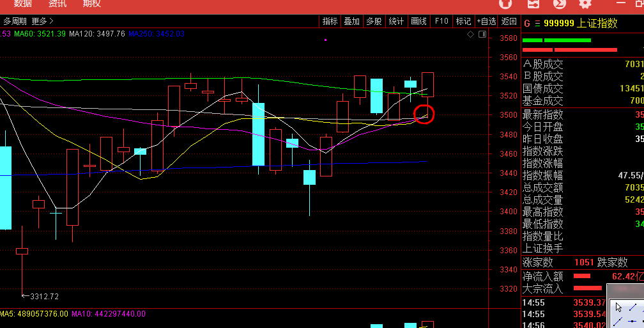Open the formula sigma icon in title bar

coord(560,4)
